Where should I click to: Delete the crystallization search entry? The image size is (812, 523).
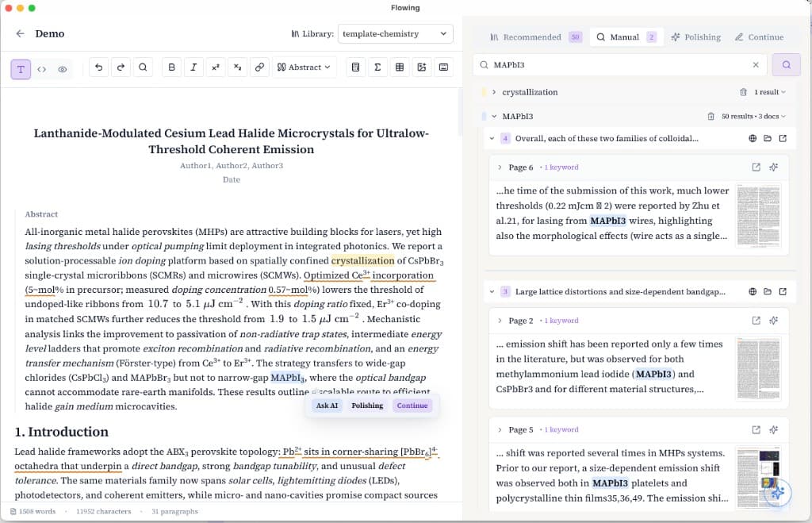click(743, 92)
